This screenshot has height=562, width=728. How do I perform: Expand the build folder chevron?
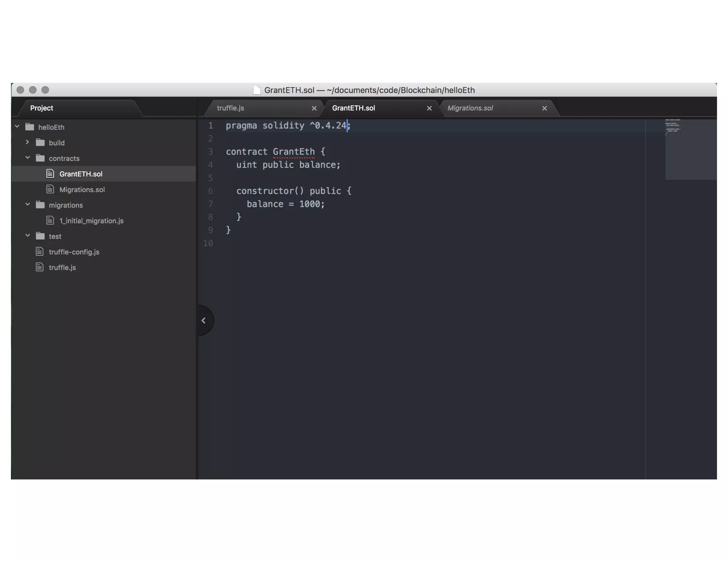(x=27, y=142)
